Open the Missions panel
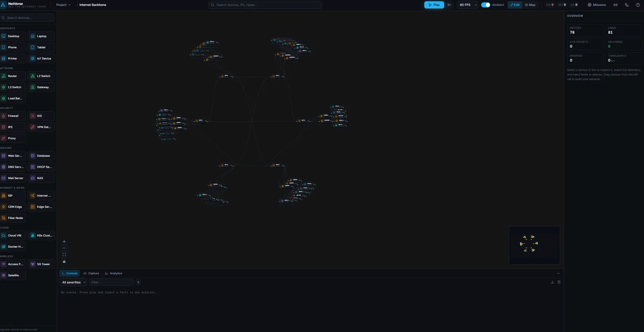644x332 pixels. point(597,5)
